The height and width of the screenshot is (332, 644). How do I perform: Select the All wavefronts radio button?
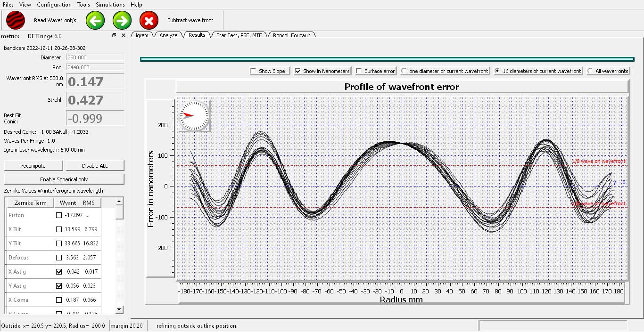590,71
